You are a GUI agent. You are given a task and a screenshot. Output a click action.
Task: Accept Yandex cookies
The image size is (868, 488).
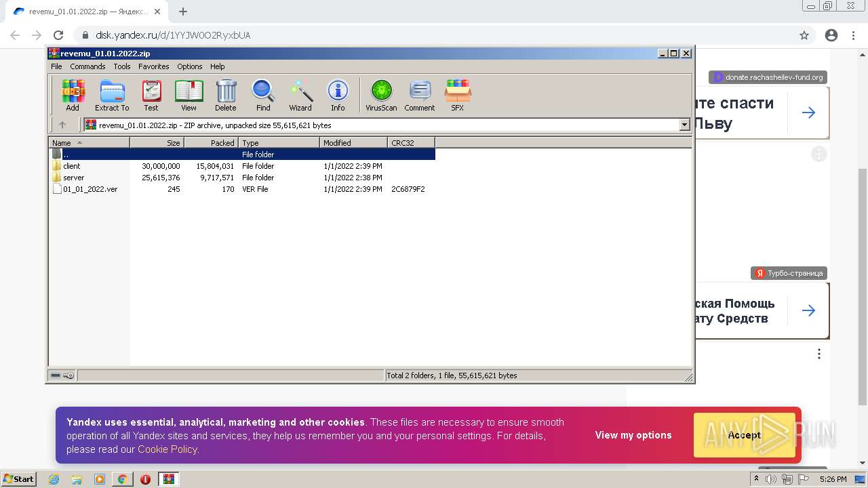(x=744, y=435)
